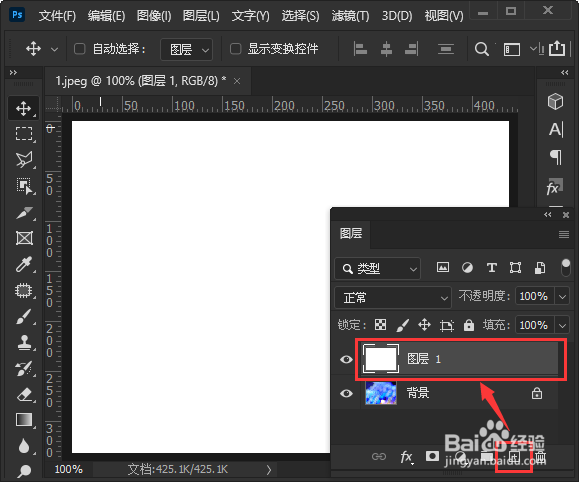This screenshot has width=579, height=482.
Task: Open the 图层 auto-select target dropdown
Action: click(x=187, y=49)
